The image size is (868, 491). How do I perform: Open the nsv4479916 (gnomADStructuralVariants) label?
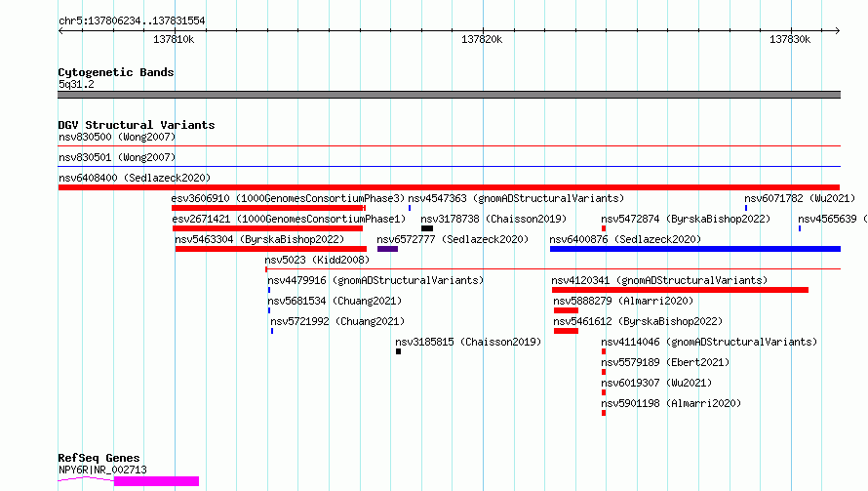click(375, 280)
